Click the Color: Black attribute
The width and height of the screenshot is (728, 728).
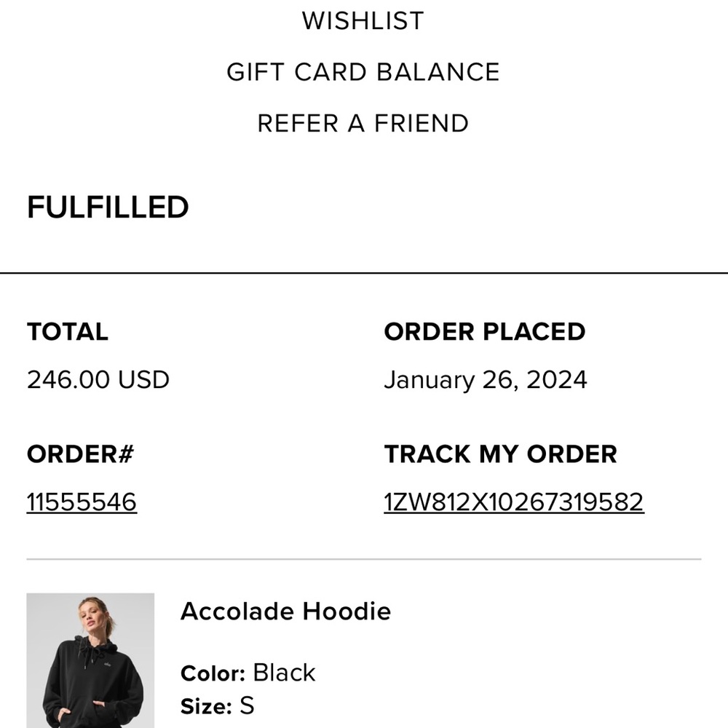tap(248, 673)
